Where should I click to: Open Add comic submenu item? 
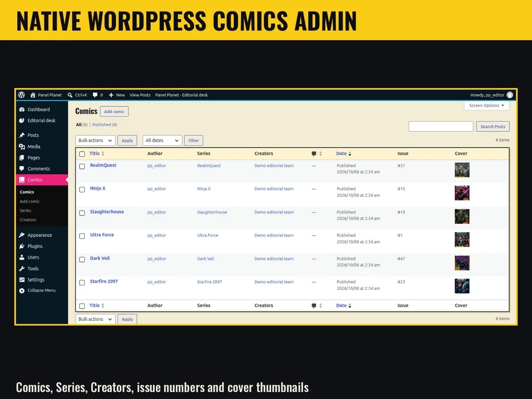[29, 201]
